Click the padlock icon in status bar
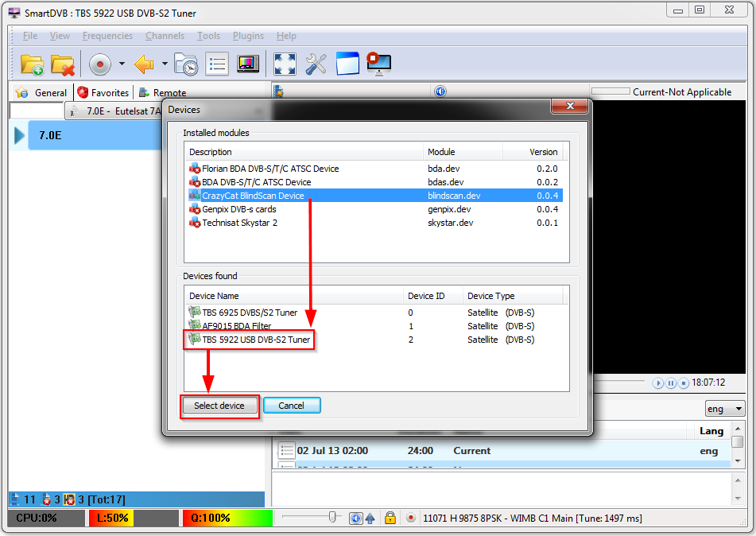 [390, 518]
